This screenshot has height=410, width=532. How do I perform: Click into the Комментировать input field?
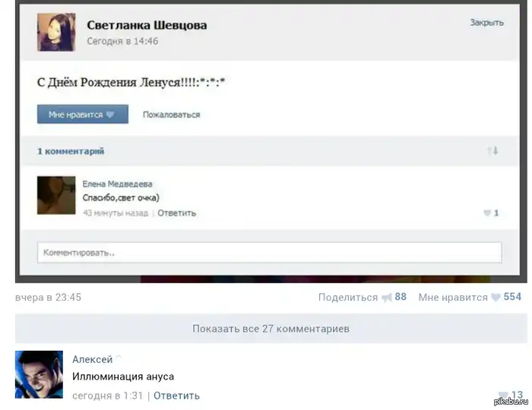[x=269, y=252]
